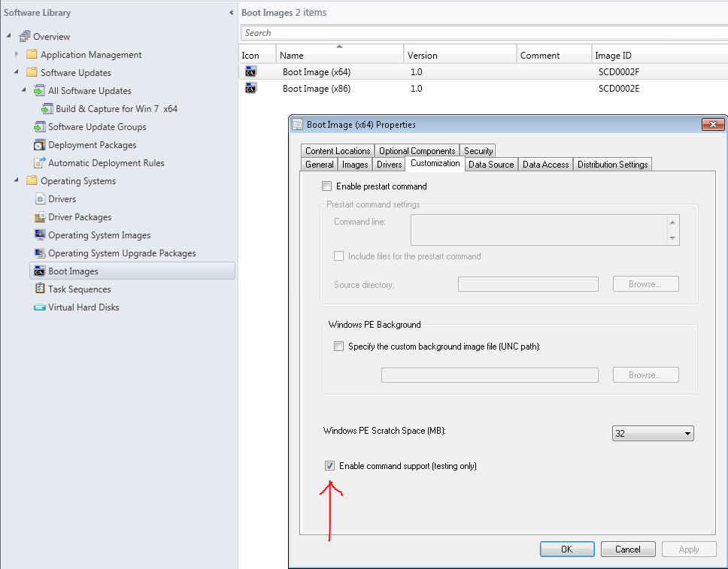The height and width of the screenshot is (569, 728).
Task: Close the Boot Image properties dialog
Action: 713,124
